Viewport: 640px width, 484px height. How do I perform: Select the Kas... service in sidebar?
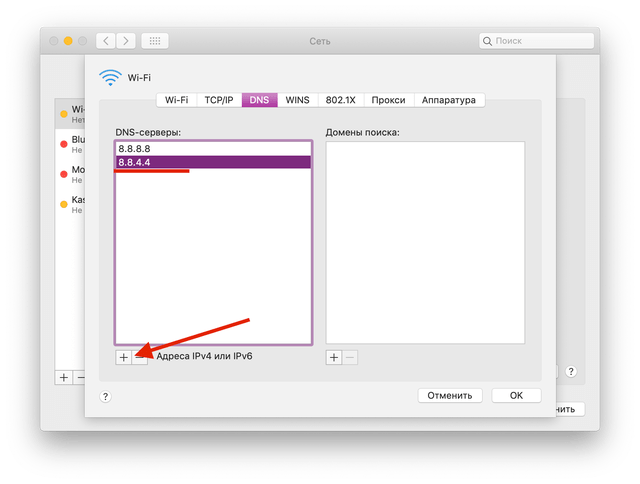tap(70, 204)
